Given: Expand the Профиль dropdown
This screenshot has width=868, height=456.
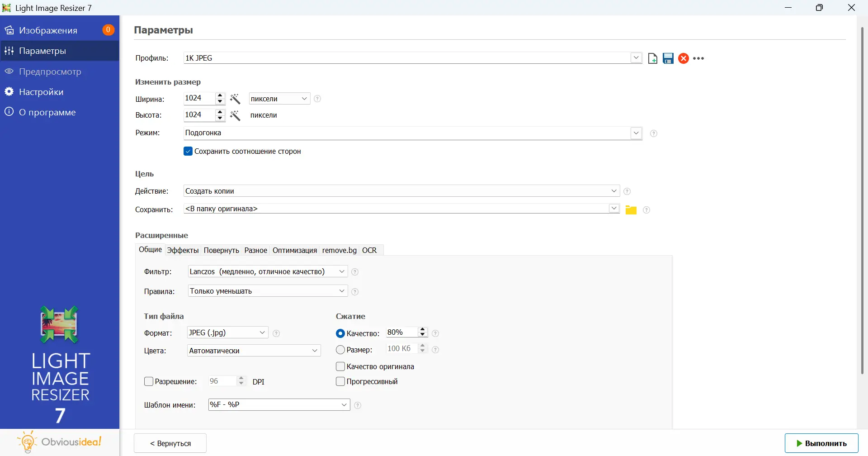Looking at the screenshot, I should point(636,58).
